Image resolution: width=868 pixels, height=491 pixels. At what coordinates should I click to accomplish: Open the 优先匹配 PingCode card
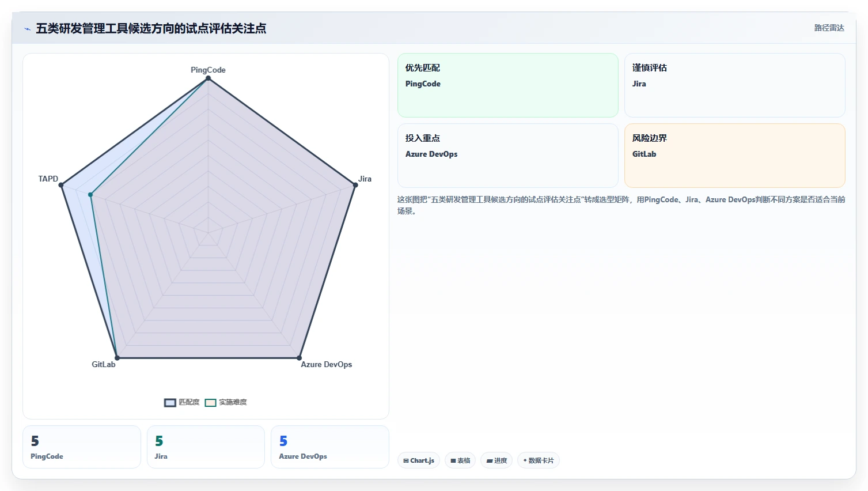click(508, 85)
